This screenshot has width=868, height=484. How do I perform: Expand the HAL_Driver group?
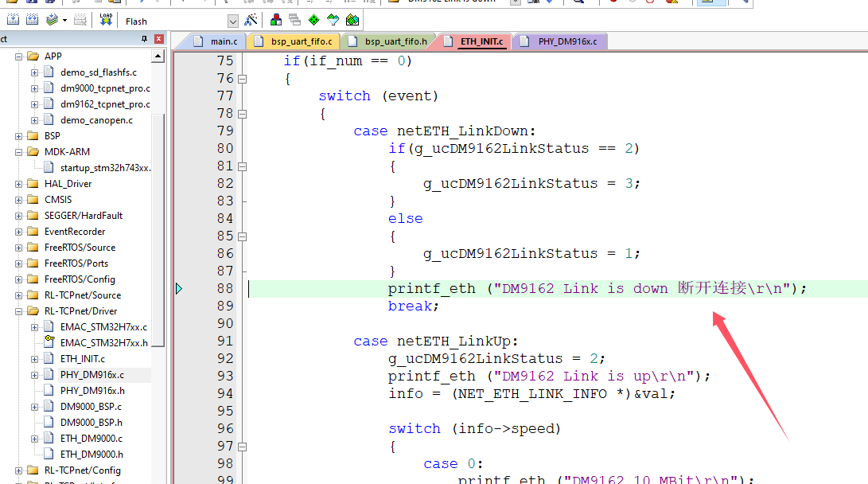(x=19, y=184)
